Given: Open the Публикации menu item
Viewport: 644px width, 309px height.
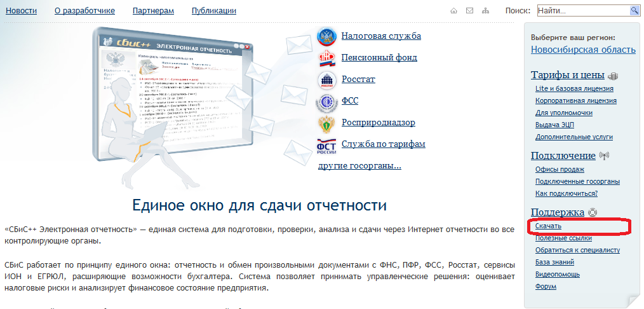Looking at the screenshot, I should [x=214, y=11].
